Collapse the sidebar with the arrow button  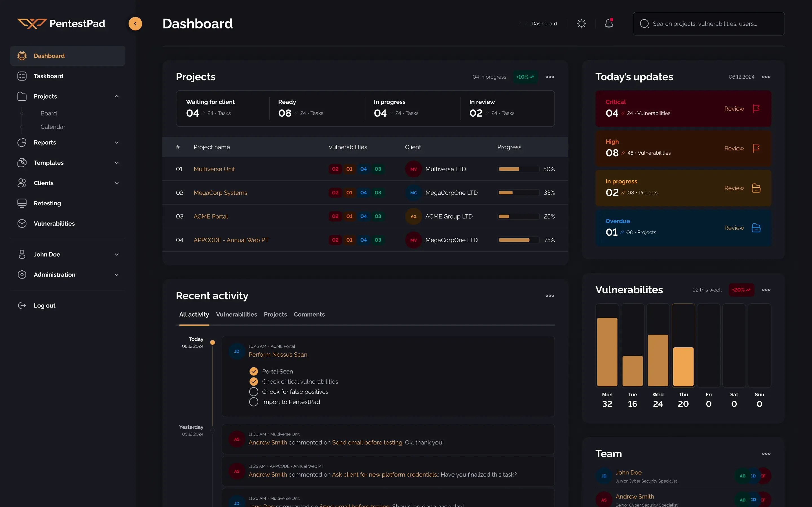[135, 23]
